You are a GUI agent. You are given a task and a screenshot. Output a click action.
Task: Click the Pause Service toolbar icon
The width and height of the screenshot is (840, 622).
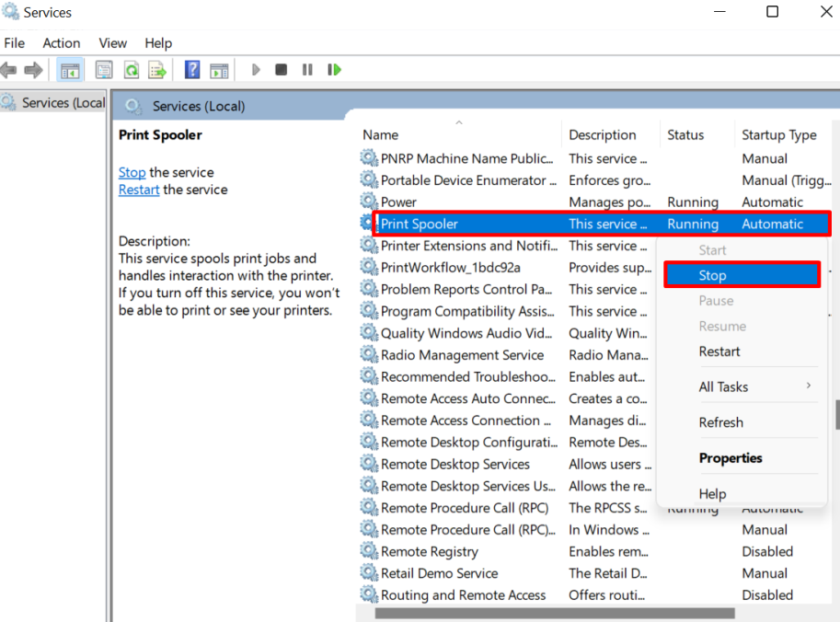tap(307, 70)
